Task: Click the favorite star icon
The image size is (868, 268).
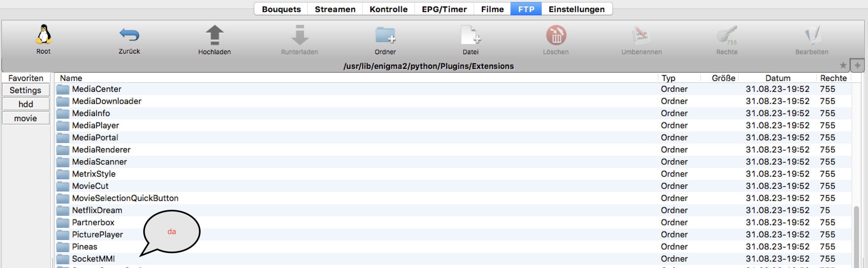Action: (x=843, y=65)
